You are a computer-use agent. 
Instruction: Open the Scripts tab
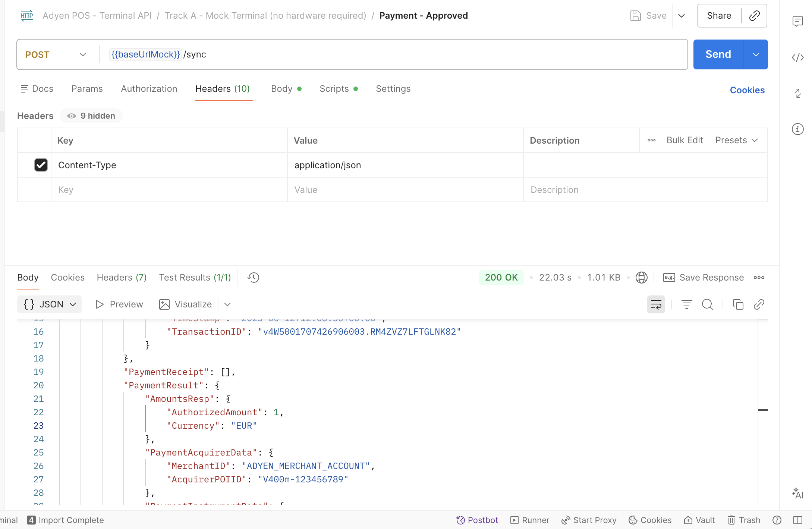[339, 89]
